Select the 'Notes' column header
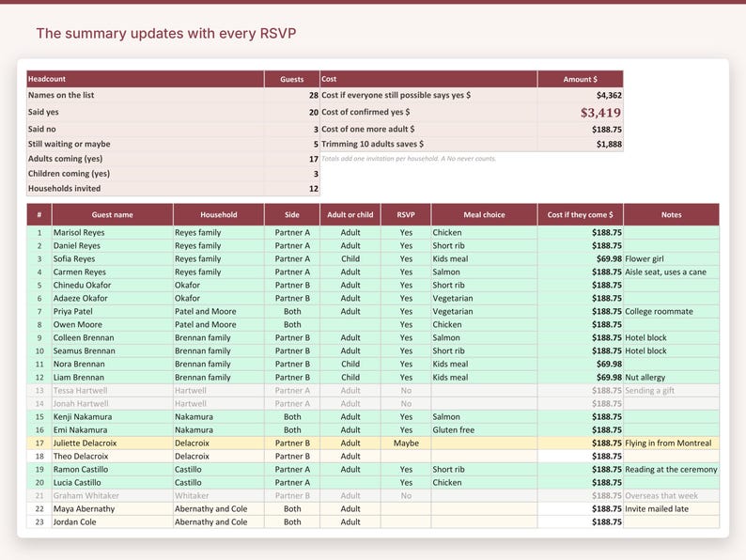This screenshot has width=746, height=560. click(671, 214)
